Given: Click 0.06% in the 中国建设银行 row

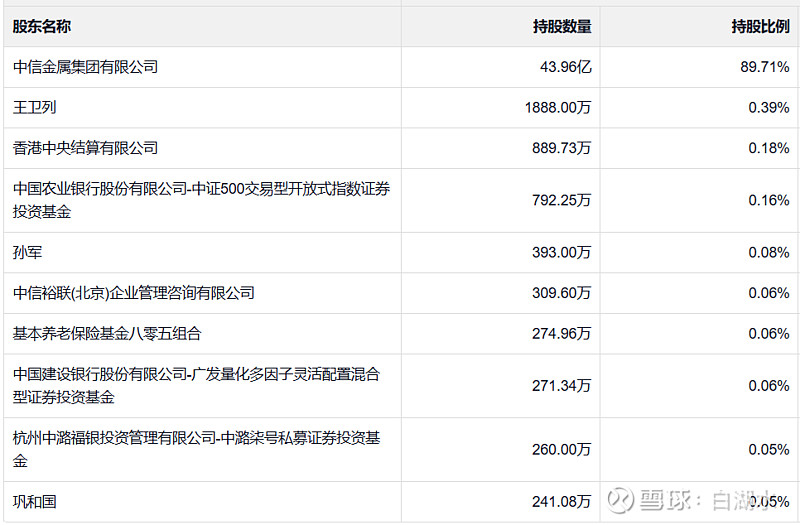Looking at the screenshot, I should [769, 386].
